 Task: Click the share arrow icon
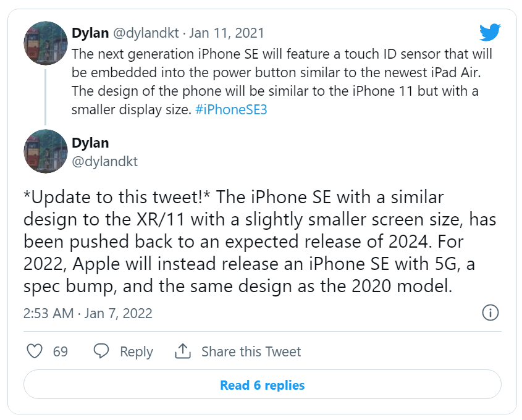click(182, 351)
